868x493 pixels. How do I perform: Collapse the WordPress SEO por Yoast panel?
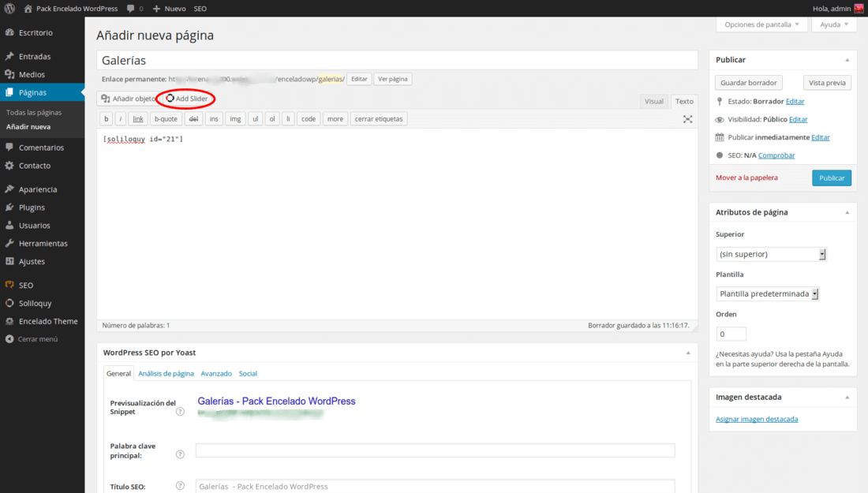click(x=688, y=353)
